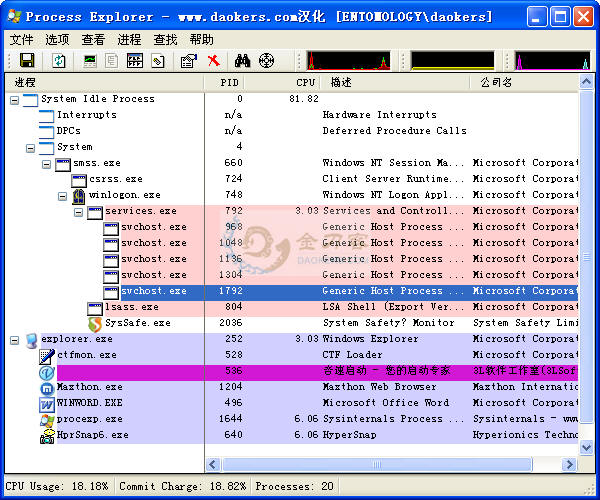Click the I/O history graph in toolbar
Screen dimensions: 600x500
tap(553, 60)
